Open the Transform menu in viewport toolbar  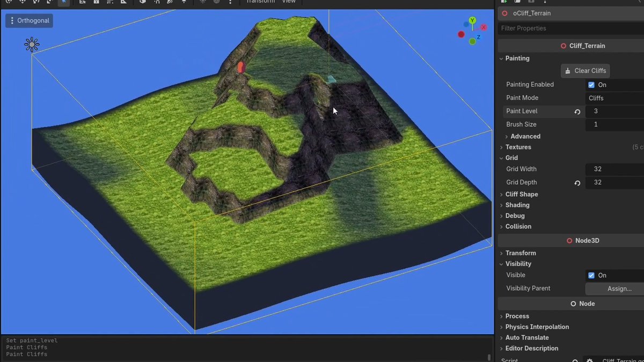260,2
